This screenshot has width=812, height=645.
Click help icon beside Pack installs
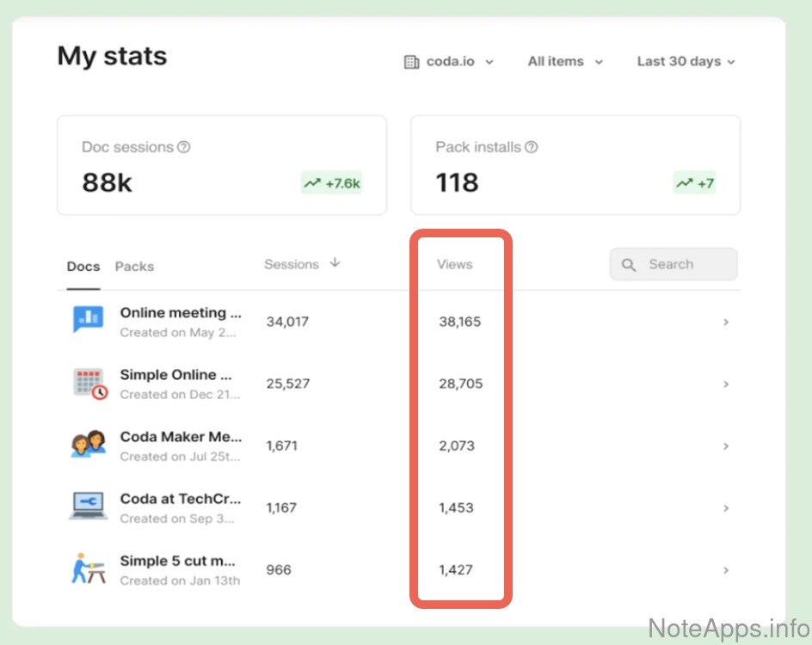(531, 147)
